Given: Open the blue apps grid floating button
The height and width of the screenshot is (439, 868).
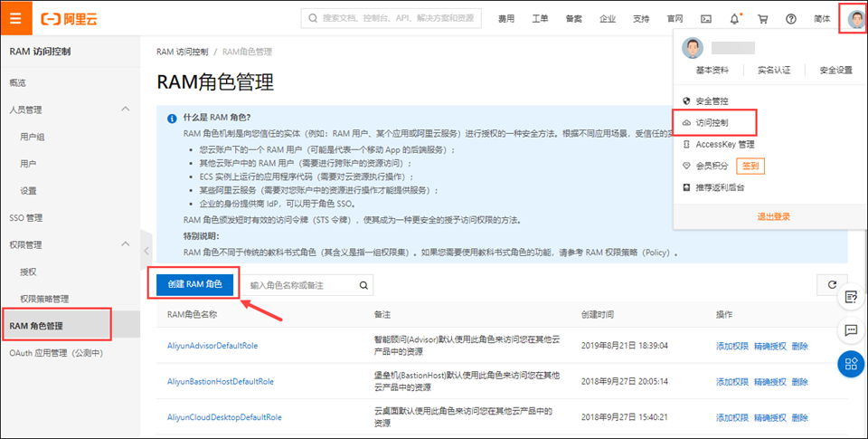Looking at the screenshot, I should 851,364.
